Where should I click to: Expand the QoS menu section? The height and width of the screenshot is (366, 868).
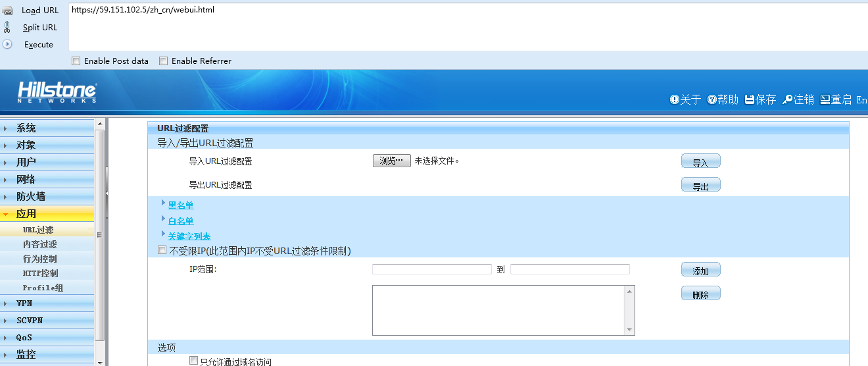click(47, 338)
